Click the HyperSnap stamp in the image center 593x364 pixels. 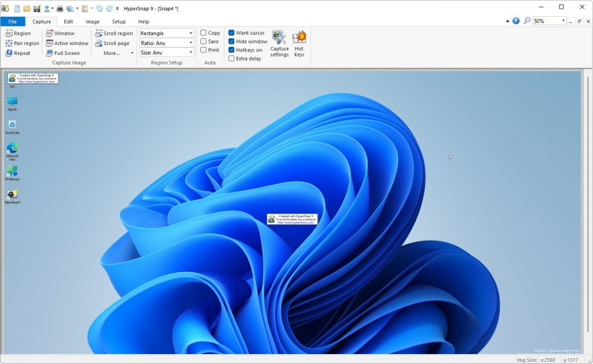tap(292, 219)
